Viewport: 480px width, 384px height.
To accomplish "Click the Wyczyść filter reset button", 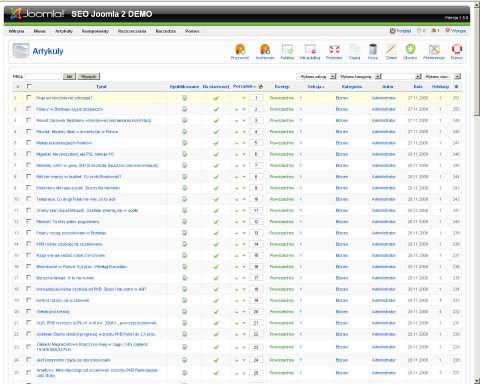I will coord(89,76).
